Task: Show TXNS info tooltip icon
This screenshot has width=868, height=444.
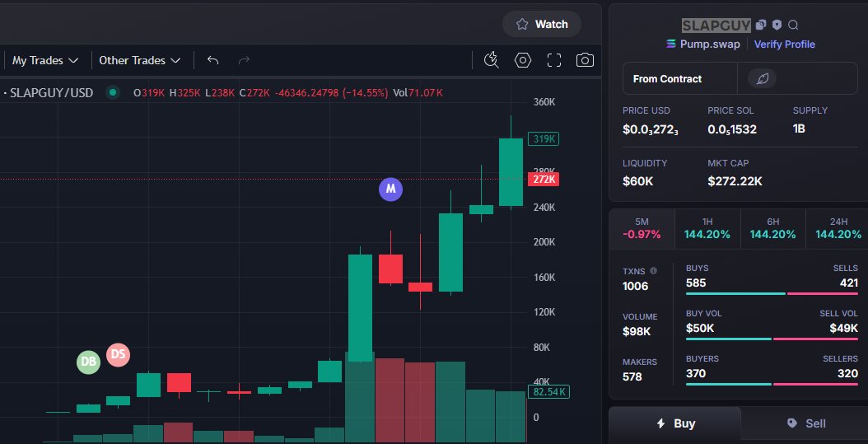Action: pos(653,271)
